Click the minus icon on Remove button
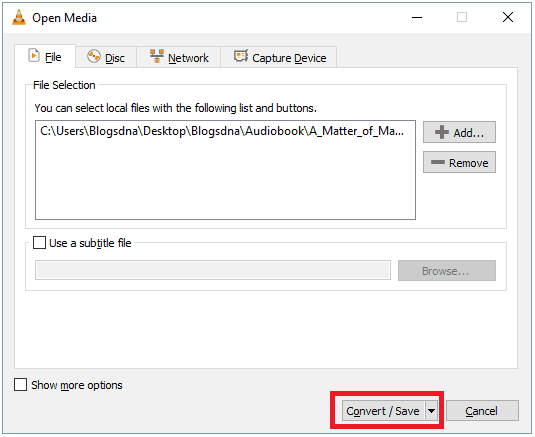The height and width of the screenshot is (437, 535). (438, 162)
